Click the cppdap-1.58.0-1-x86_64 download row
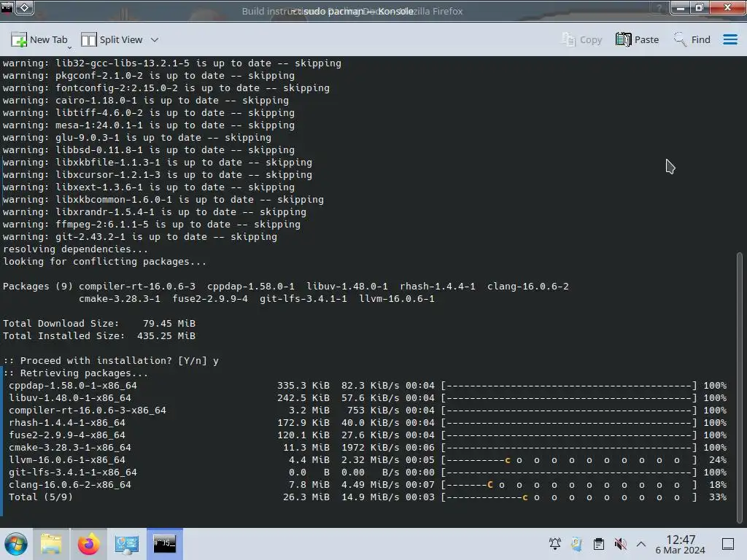The image size is (747, 560). tap(368, 385)
